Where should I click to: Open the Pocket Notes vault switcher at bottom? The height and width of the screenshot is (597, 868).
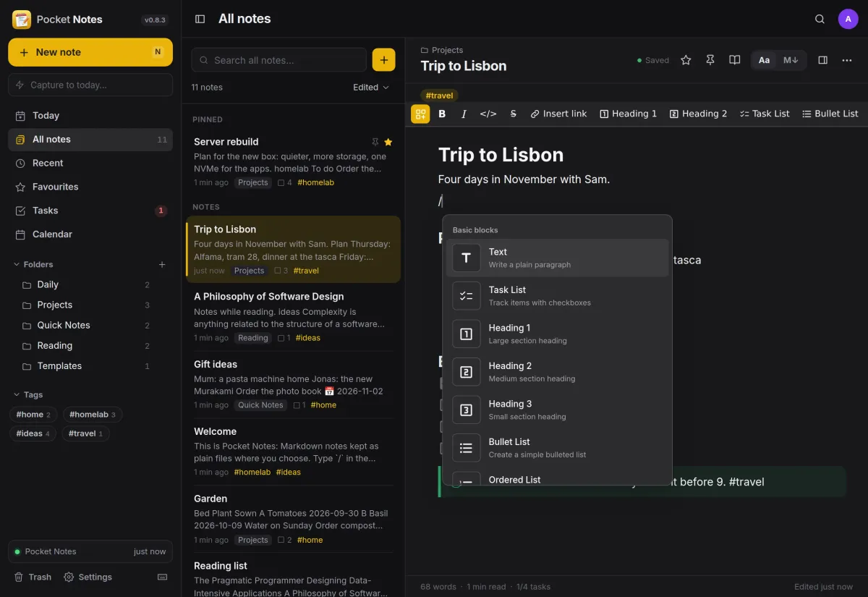90,551
